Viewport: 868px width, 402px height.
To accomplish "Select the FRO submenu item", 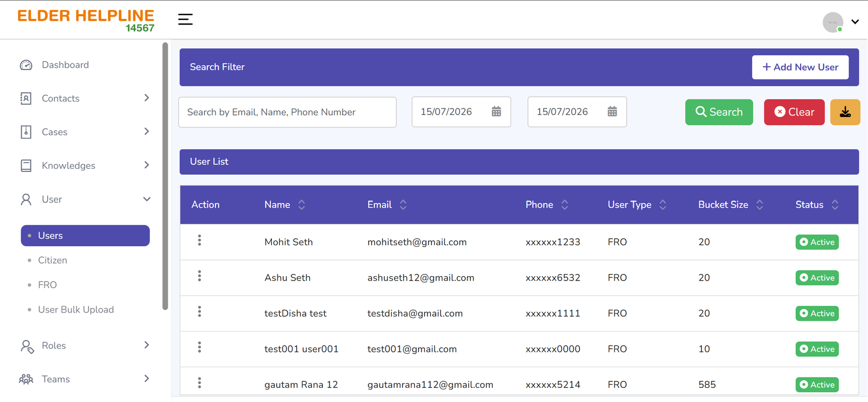I will [x=47, y=285].
